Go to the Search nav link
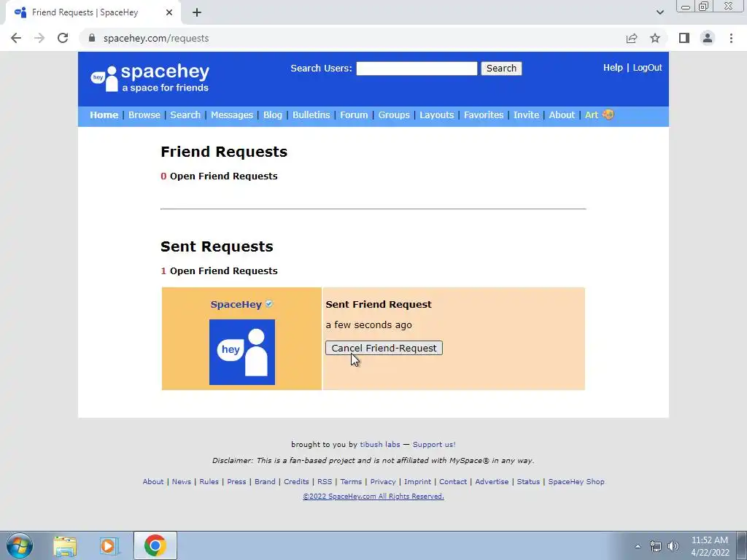This screenshot has height=560, width=747. point(185,114)
